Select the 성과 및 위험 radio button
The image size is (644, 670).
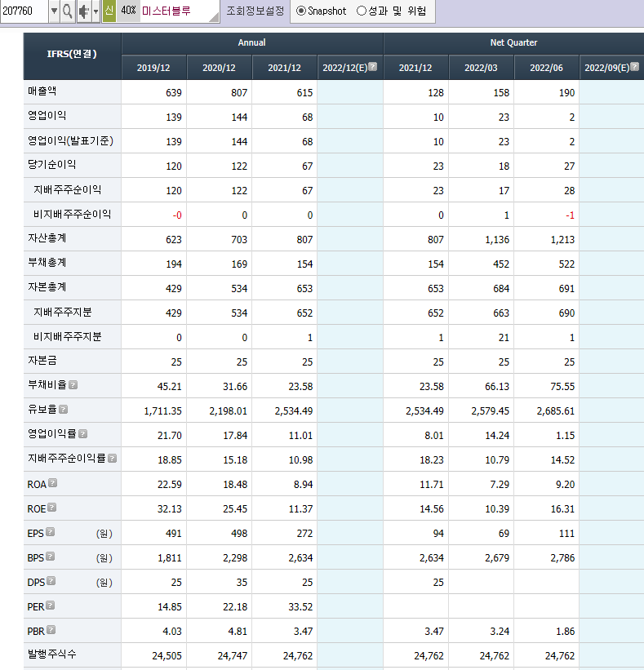362,11
